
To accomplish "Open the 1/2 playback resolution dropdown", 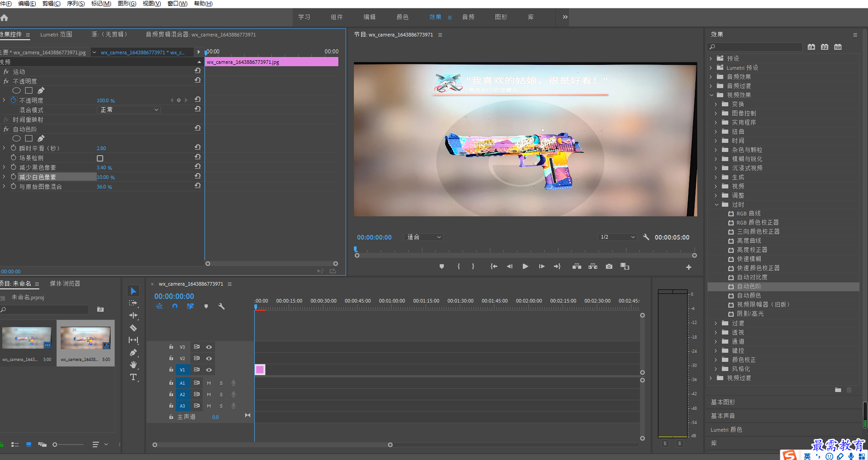I will [617, 237].
